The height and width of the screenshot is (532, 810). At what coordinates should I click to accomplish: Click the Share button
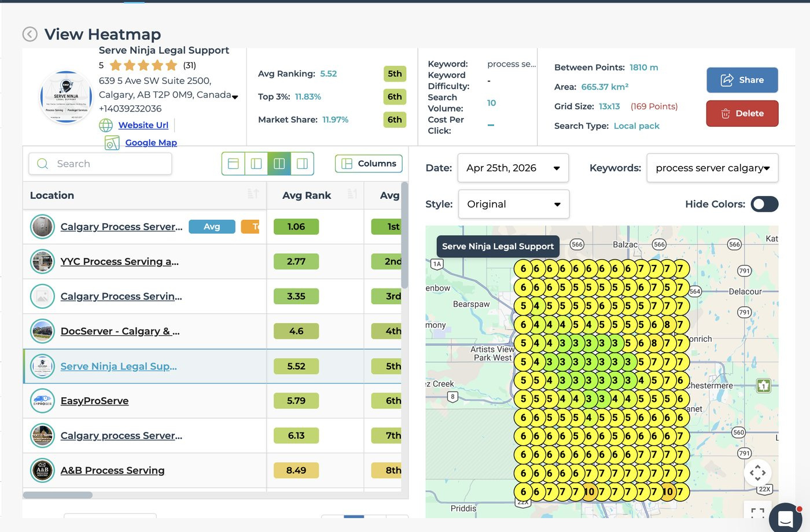coord(742,80)
